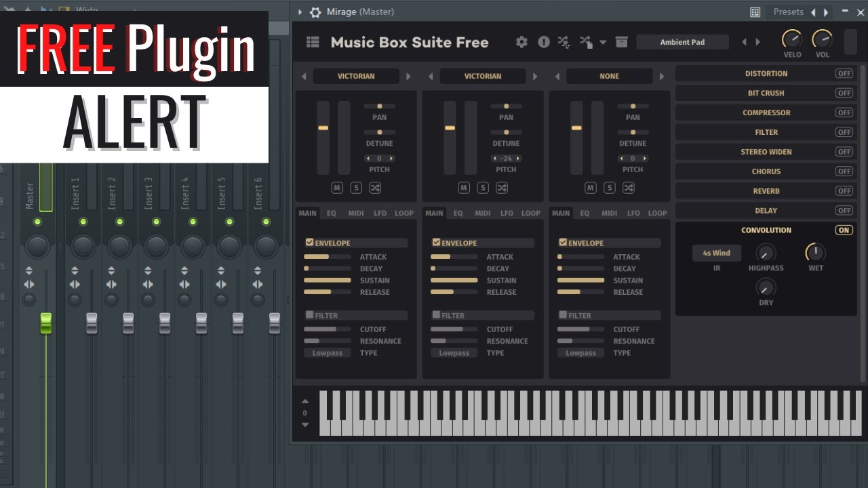Click the effects panel vertical scrollbar
This screenshot has width=868, height=488.
click(x=863, y=224)
